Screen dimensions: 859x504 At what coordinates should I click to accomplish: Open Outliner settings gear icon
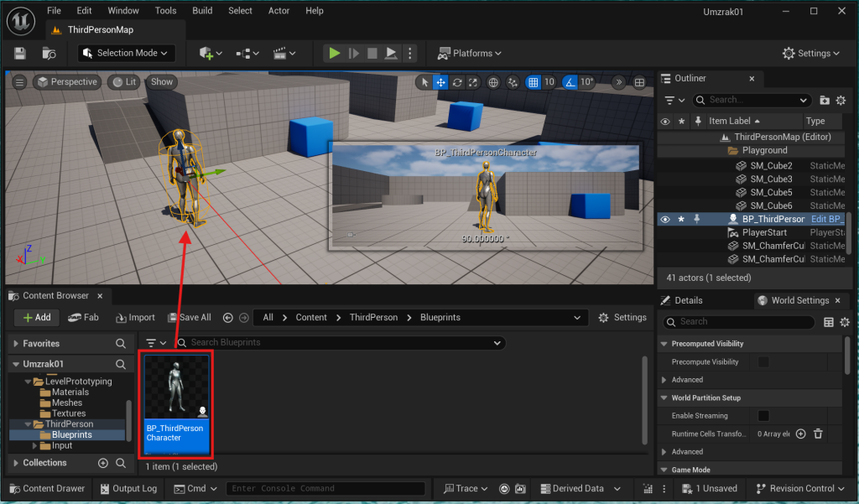841,101
